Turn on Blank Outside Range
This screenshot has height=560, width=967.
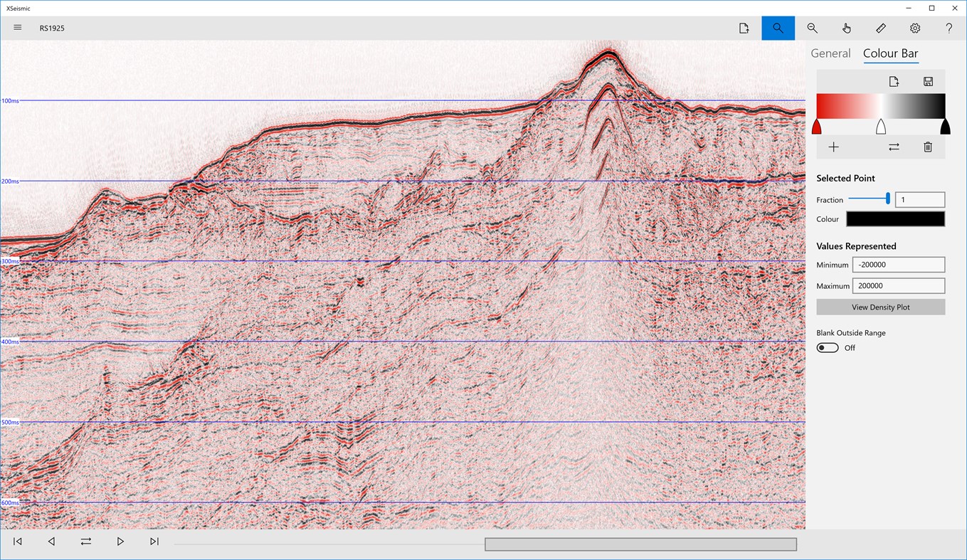[x=827, y=347]
